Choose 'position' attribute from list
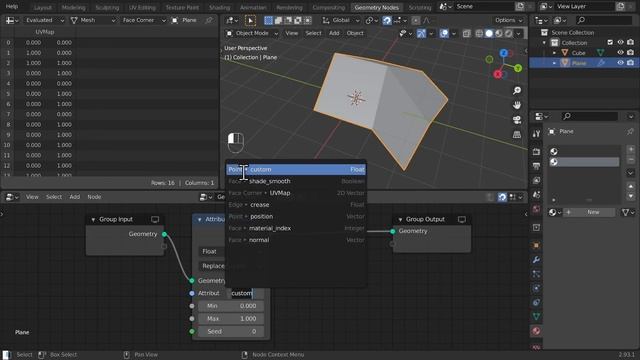 (296, 216)
